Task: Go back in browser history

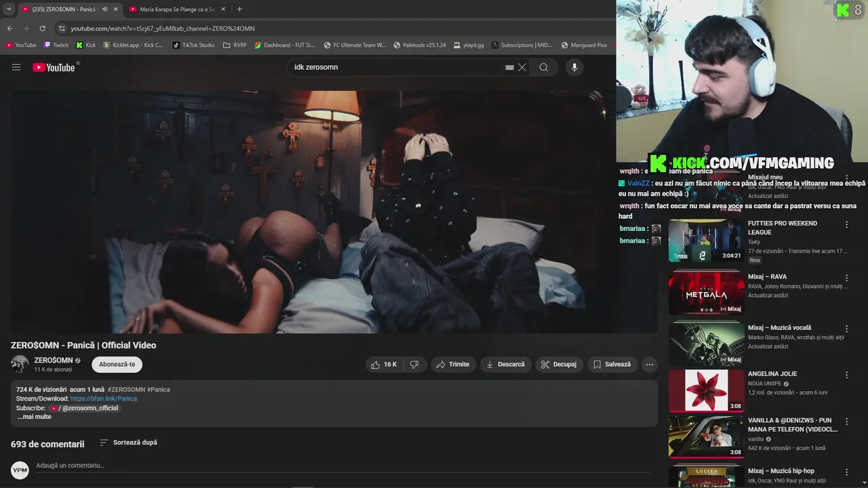Action: 9,28
